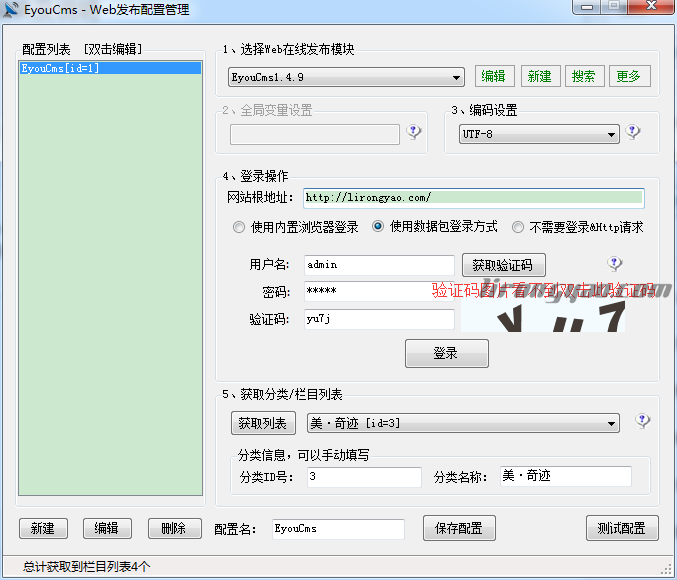Click the 密码 password field
677x580 pixels.
pyautogui.click(x=379, y=291)
